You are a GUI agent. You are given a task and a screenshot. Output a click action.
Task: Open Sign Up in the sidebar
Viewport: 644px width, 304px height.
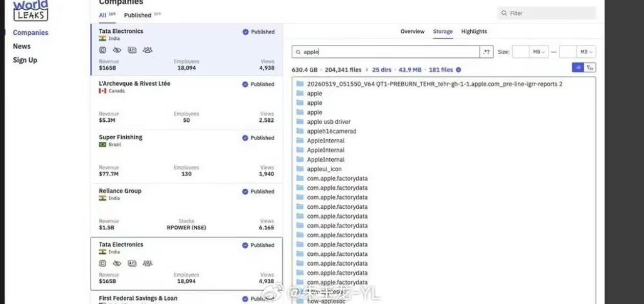[x=25, y=60]
